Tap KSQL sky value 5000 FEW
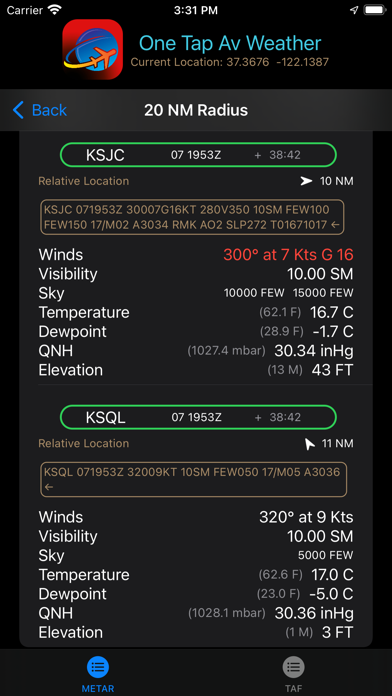This screenshot has height=696, width=392. pyautogui.click(x=326, y=556)
